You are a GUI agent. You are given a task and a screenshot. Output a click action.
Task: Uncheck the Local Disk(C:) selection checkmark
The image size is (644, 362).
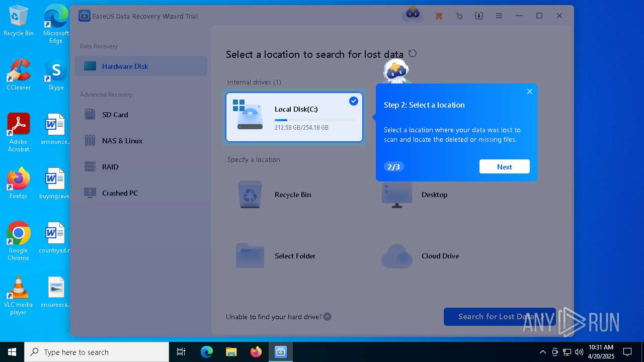click(354, 101)
